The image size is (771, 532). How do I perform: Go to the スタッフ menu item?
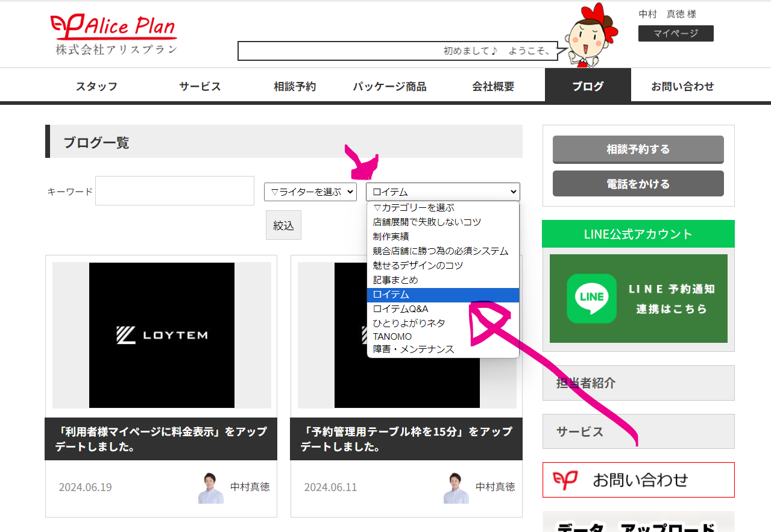(96, 86)
